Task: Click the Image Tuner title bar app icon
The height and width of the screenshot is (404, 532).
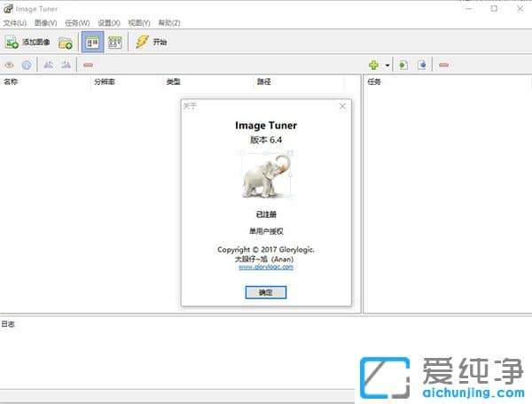Action: click(x=9, y=9)
